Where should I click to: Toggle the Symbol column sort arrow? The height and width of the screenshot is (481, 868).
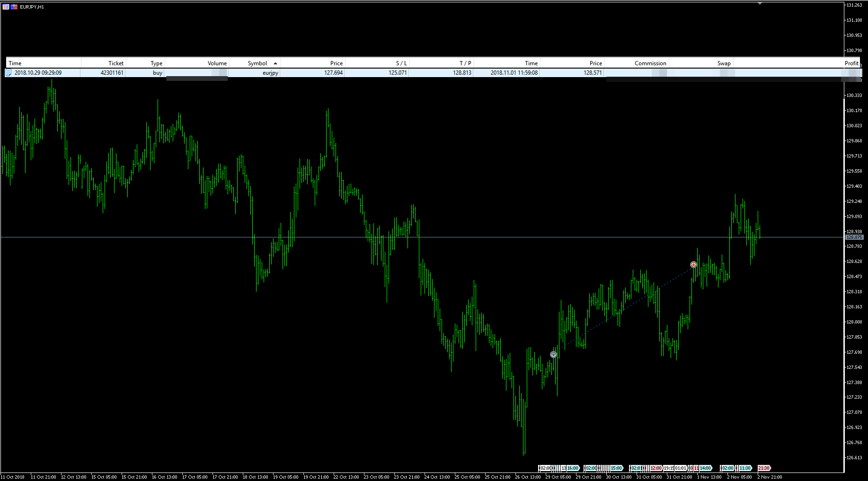coord(275,63)
